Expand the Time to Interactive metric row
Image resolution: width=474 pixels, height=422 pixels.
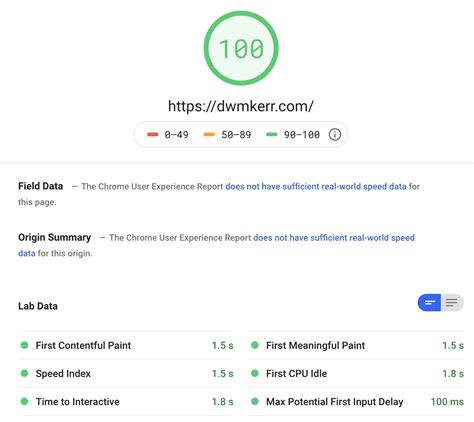coord(126,402)
